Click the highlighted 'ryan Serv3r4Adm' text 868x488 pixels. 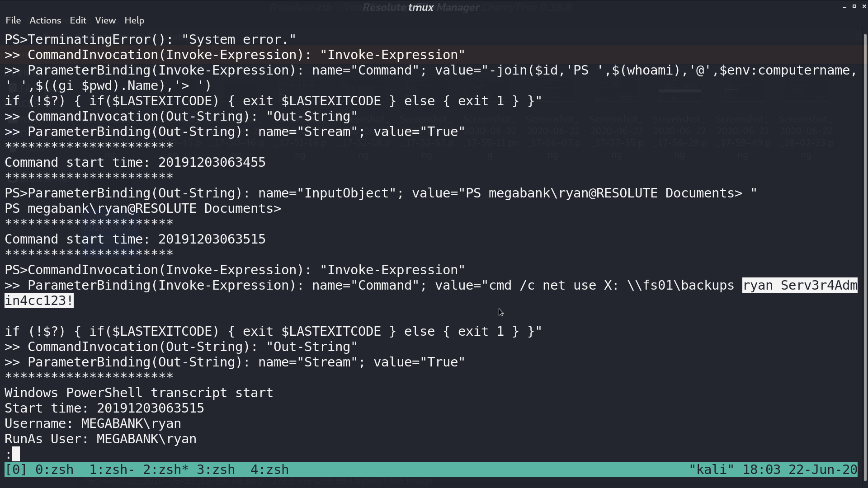pos(800,286)
